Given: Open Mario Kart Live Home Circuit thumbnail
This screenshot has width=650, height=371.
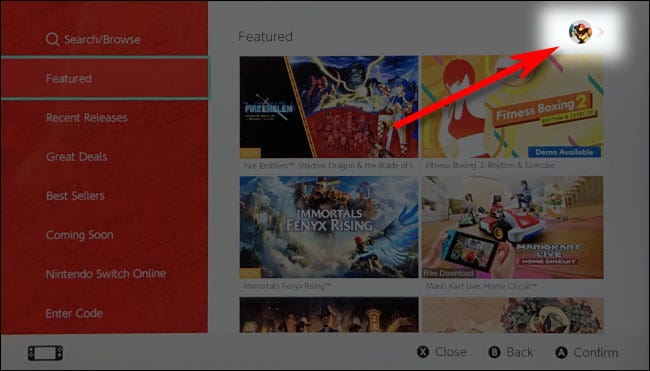Looking at the screenshot, I should pyautogui.click(x=512, y=227).
